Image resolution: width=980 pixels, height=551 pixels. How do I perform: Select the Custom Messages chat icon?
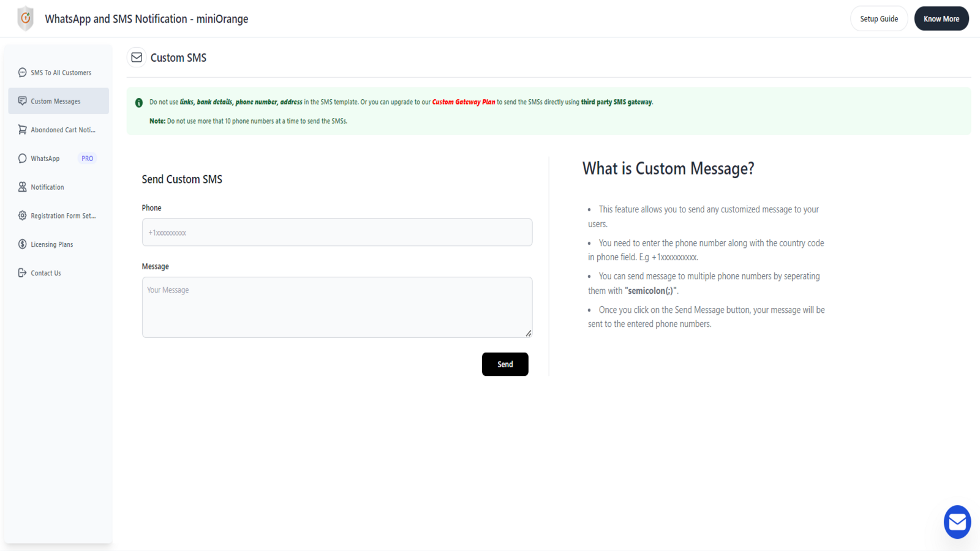22,100
